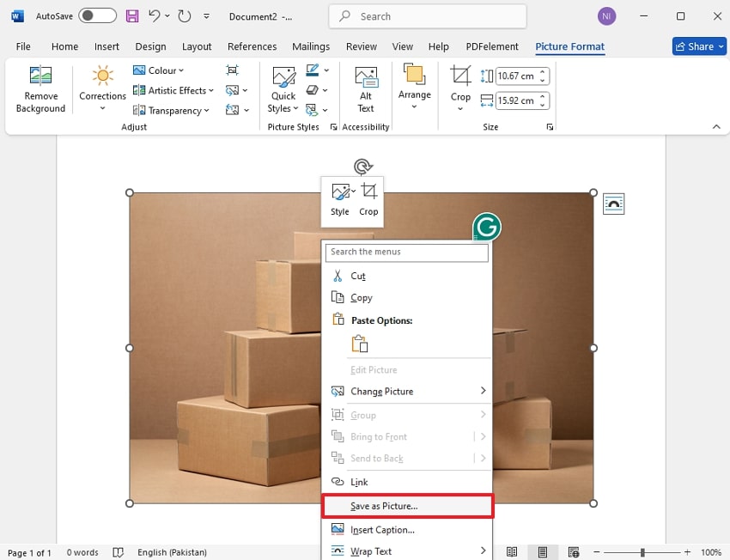Open the Mailings tab
Screen dimensions: 730x560
coord(311,46)
